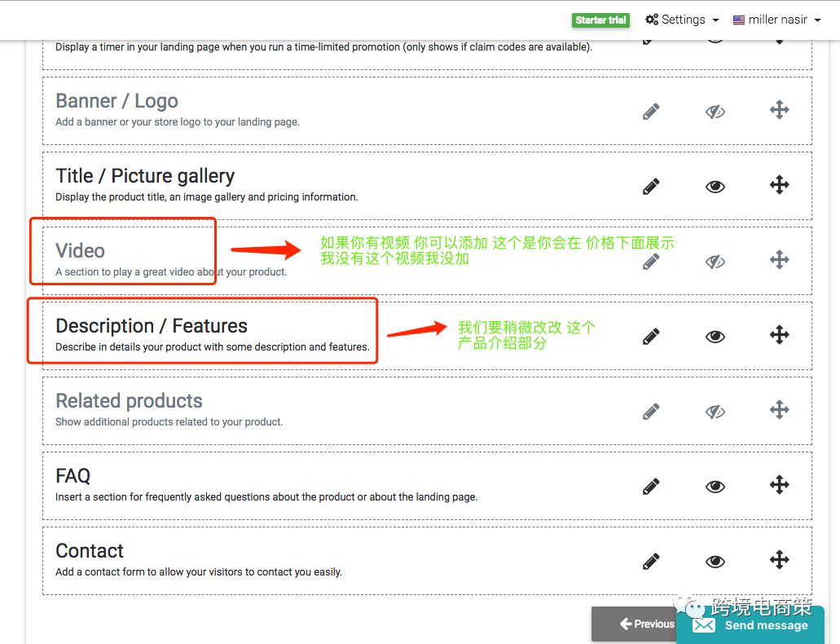Click move arrows for Related products
This screenshot has width=840, height=644.
[x=780, y=410]
